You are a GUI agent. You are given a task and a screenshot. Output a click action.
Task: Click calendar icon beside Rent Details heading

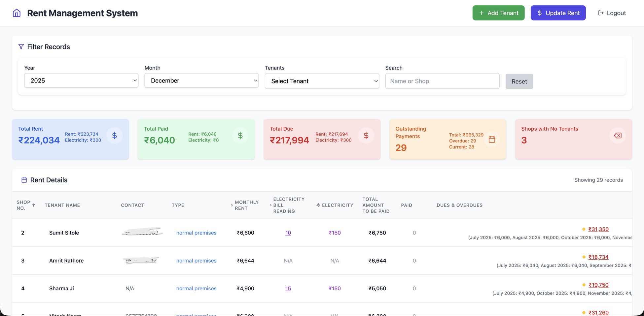pos(24,180)
